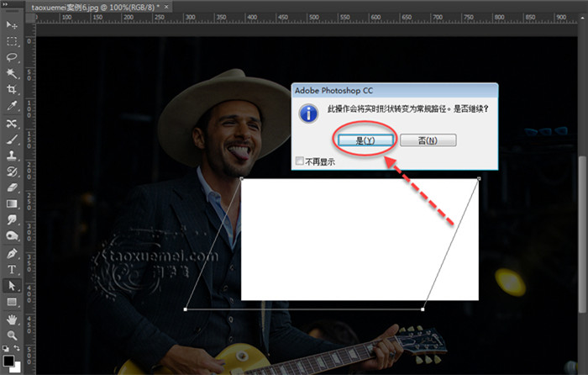The height and width of the screenshot is (375, 588).
Task: Select the Eraser tool
Action: pos(12,187)
